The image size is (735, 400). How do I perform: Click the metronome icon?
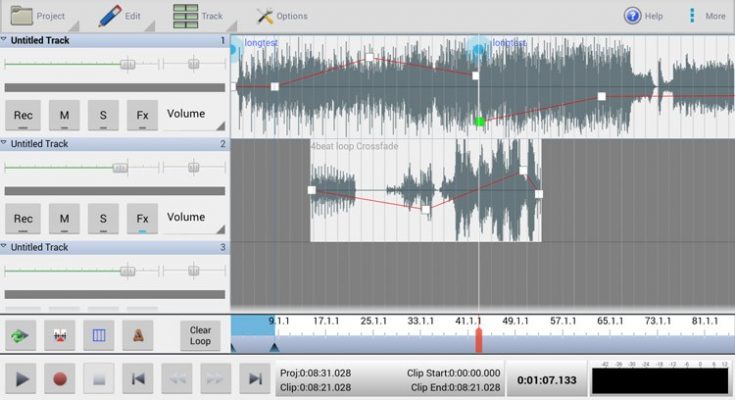(x=137, y=335)
